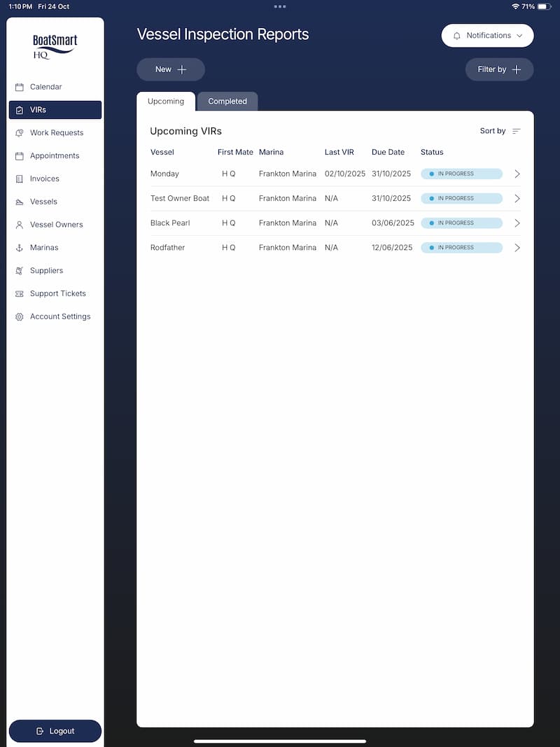Image resolution: width=560 pixels, height=747 pixels.
Task: Click the Support Tickets icon
Action: point(20,294)
